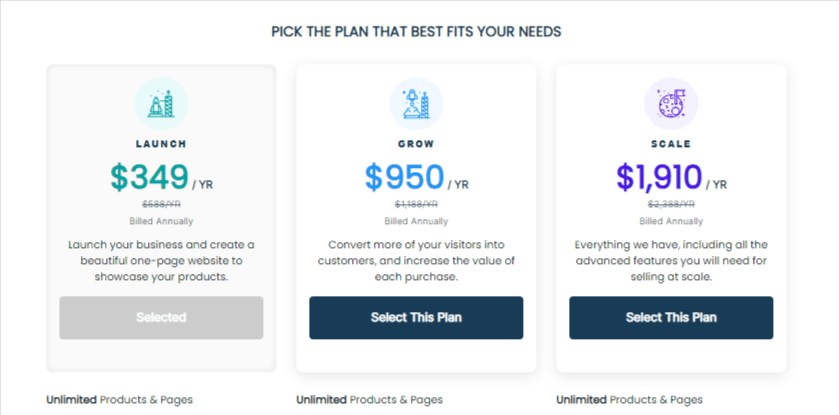Click the grayed Selected button on Launch
The height and width of the screenshot is (415, 839).
(x=161, y=318)
